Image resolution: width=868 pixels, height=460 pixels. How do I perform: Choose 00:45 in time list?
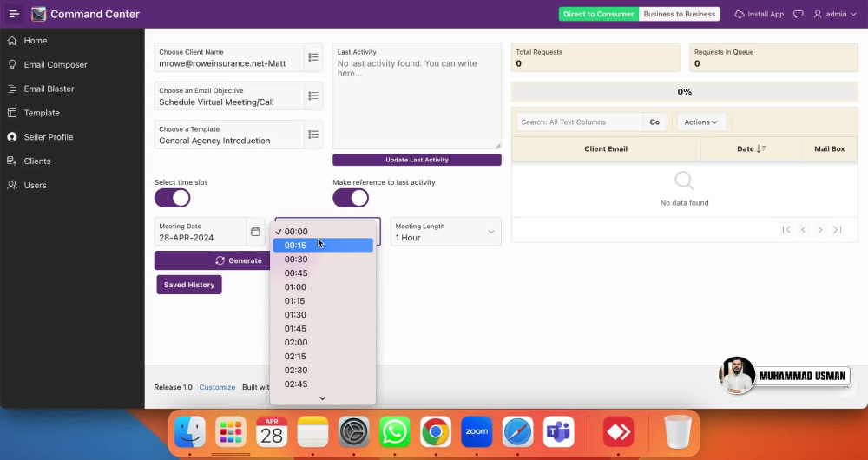pyautogui.click(x=323, y=273)
